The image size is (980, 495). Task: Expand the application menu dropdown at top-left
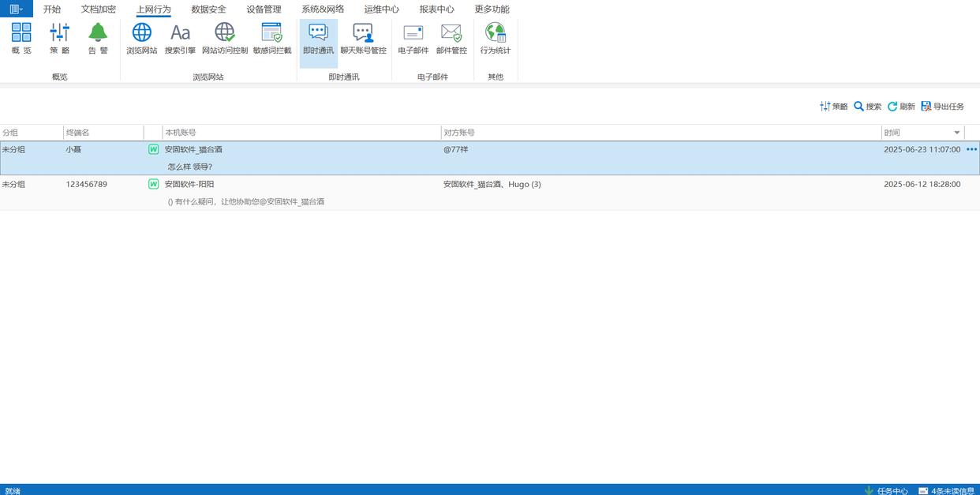(16, 9)
